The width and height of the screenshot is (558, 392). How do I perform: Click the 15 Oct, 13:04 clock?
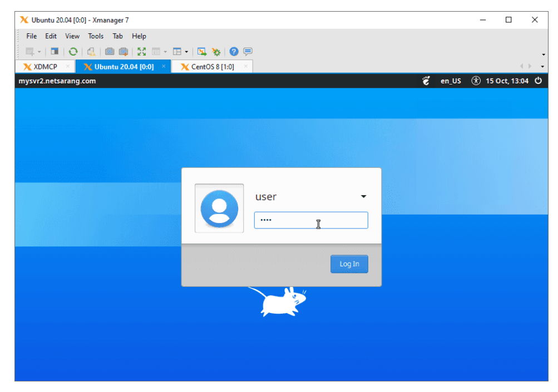click(x=507, y=81)
